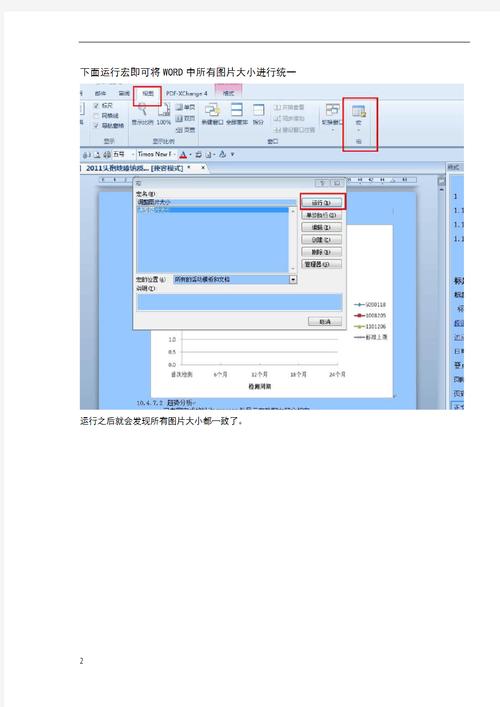
Task: Click the 创建 create button
Action: 321,239
